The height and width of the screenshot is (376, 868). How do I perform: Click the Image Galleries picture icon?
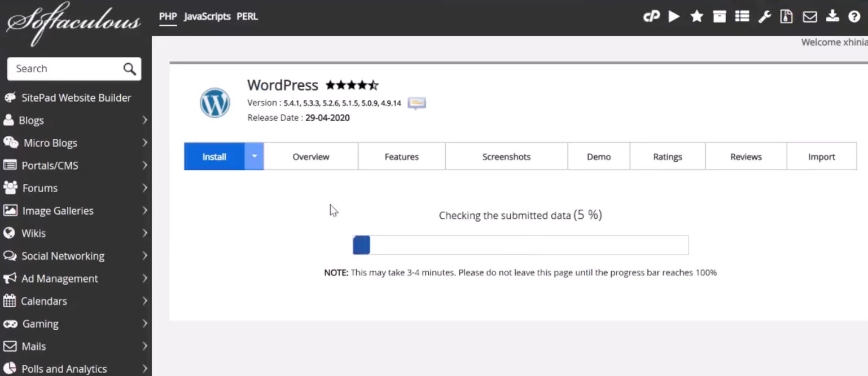10,210
